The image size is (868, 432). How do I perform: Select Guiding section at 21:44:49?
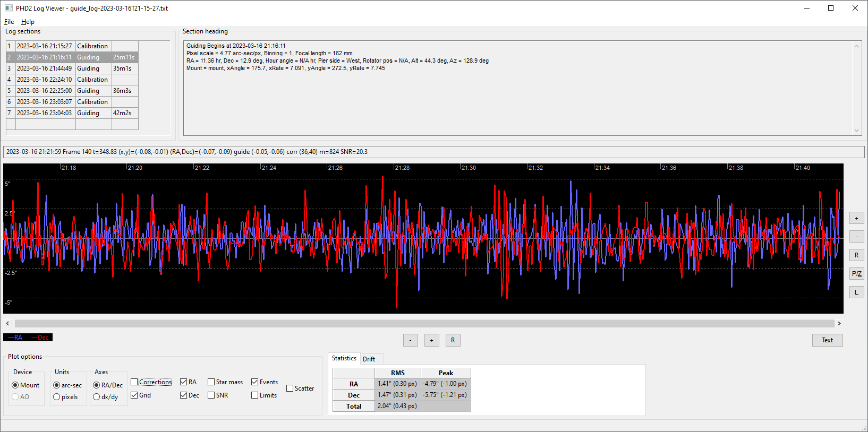pos(72,68)
